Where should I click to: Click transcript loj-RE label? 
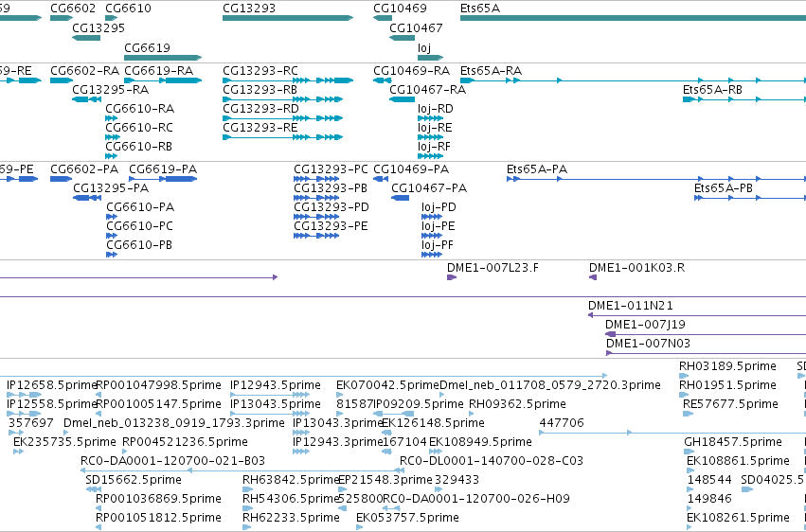[435, 128]
